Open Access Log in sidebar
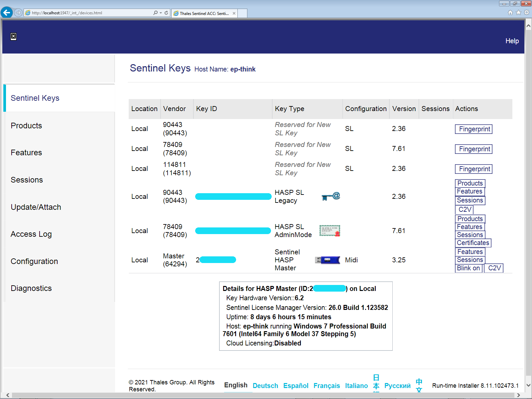The height and width of the screenshot is (399, 532). tap(31, 234)
